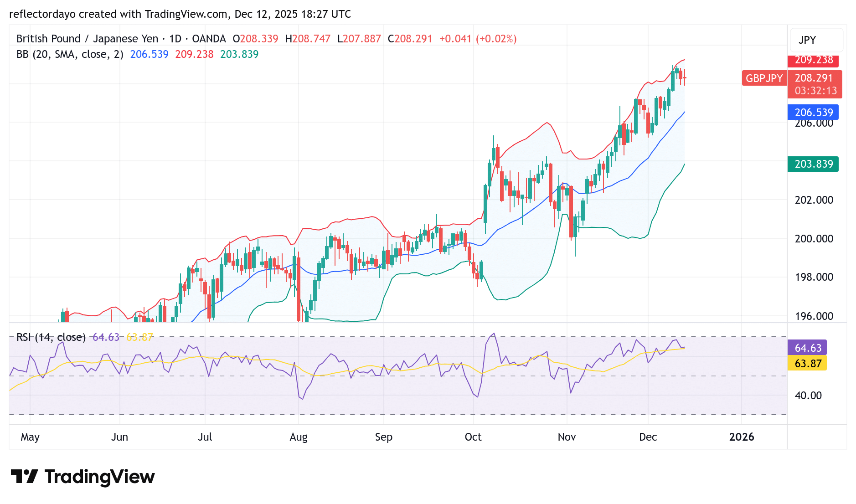This screenshot has width=856, height=504.
Task: Click the GBPJPY symbol price flag
Action: click(x=764, y=78)
